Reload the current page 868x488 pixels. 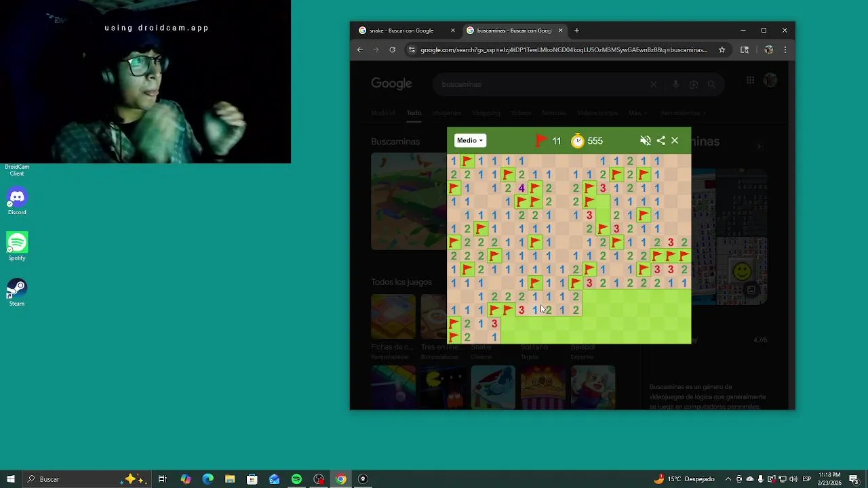(392, 49)
